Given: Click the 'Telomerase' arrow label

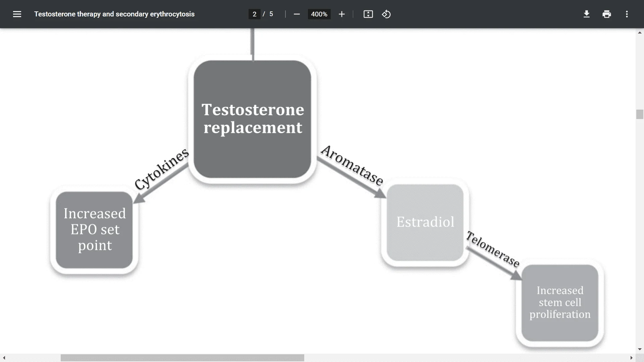Looking at the screenshot, I should (x=493, y=249).
